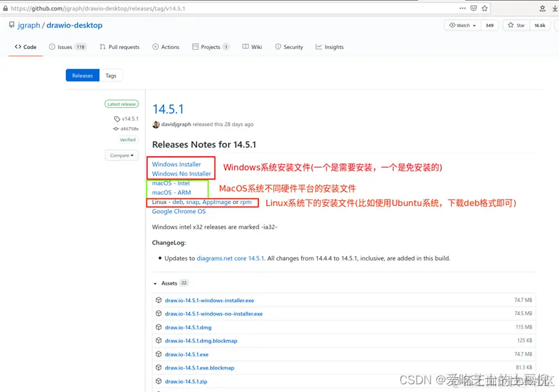Download draw.io-14.5.1.exe asset
Image resolution: width=559 pixels, height=392 pixels.
pyautogui.click(x=187, y=355)
